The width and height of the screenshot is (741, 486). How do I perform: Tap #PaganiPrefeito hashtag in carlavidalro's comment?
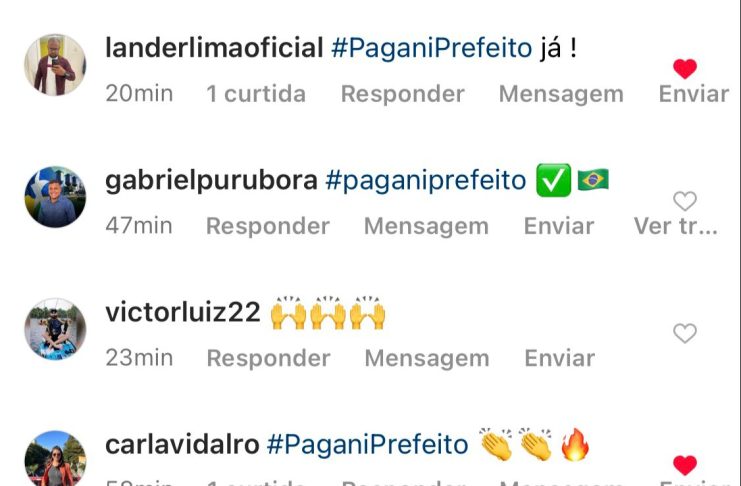[x=367, y=445]
